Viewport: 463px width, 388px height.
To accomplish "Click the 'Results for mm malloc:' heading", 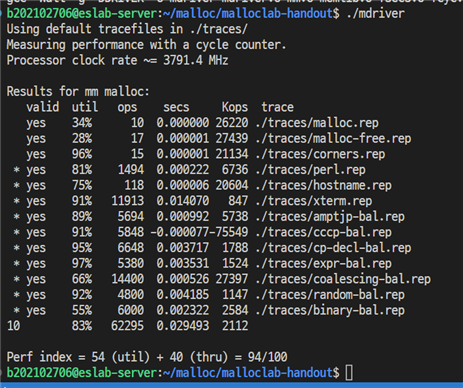I will click(x=78, y=91).
